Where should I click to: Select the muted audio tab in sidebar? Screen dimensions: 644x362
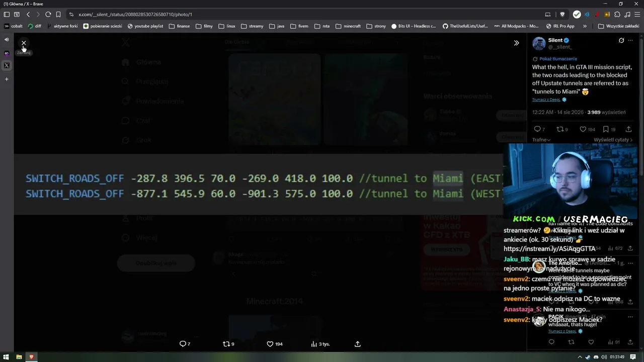pos(7,39)
